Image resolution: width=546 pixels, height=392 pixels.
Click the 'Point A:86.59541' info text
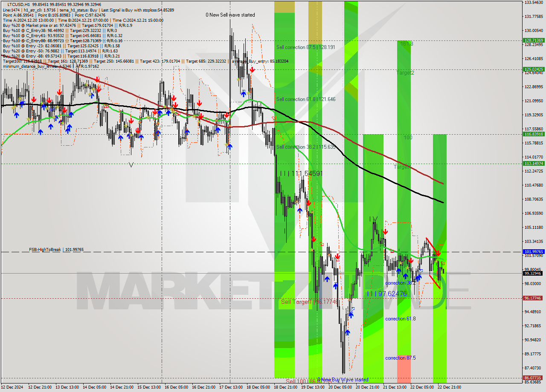coord(18,15)
